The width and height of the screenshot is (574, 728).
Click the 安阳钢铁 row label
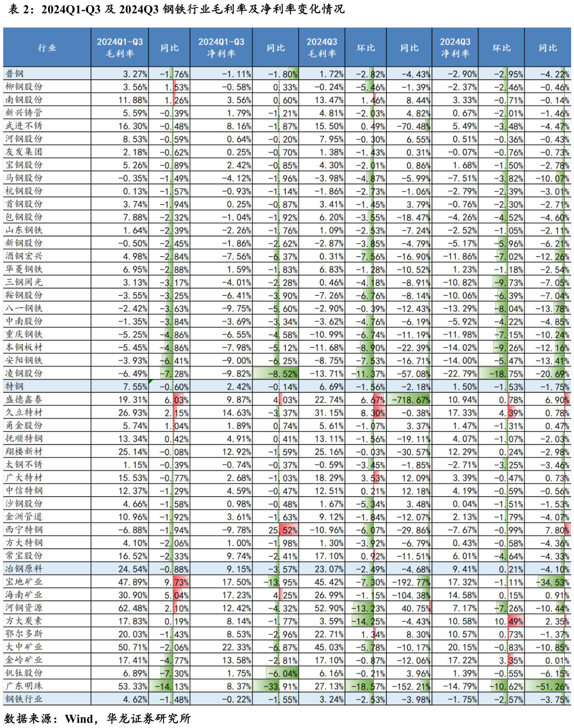24,361
